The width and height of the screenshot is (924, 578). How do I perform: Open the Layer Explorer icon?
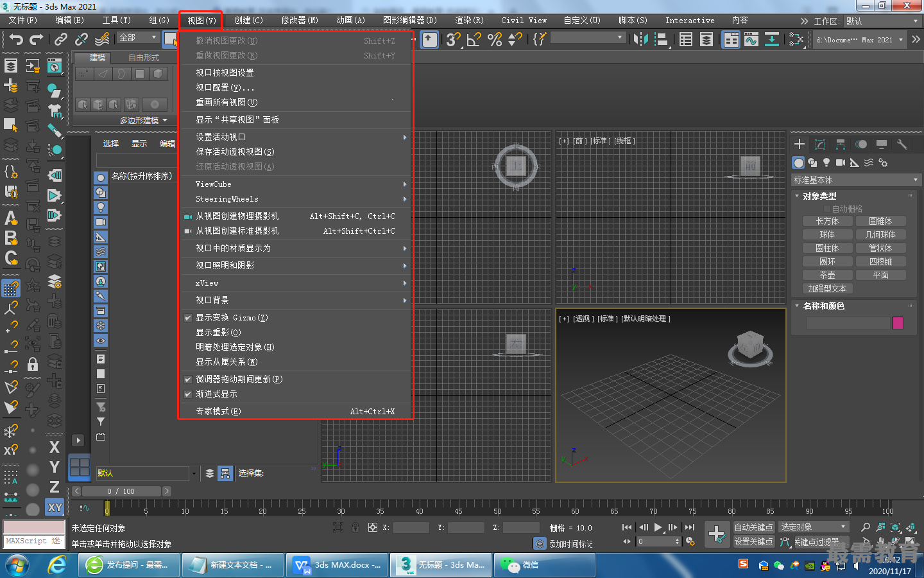pos(706,40)
